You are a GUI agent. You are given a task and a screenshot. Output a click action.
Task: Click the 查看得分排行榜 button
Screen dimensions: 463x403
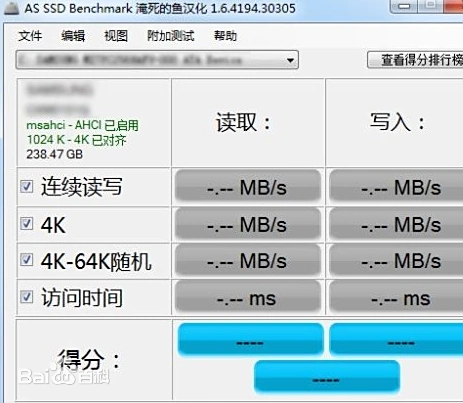415,60
